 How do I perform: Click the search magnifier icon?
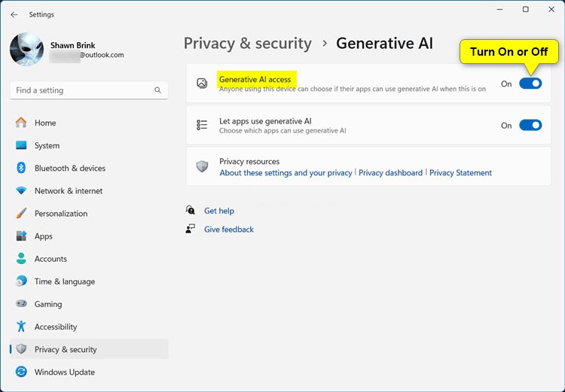pos(157,90)
